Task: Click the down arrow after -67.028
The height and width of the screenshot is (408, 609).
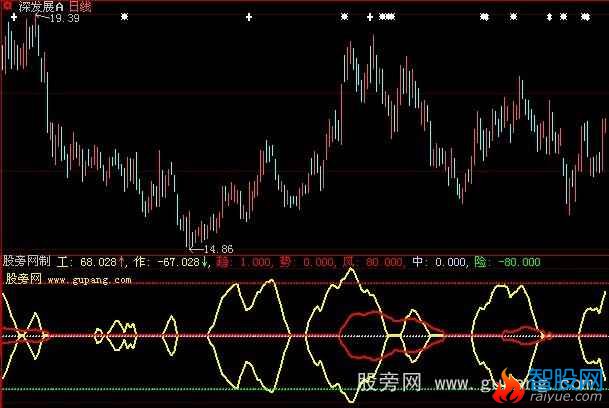Action: (206, 262)
